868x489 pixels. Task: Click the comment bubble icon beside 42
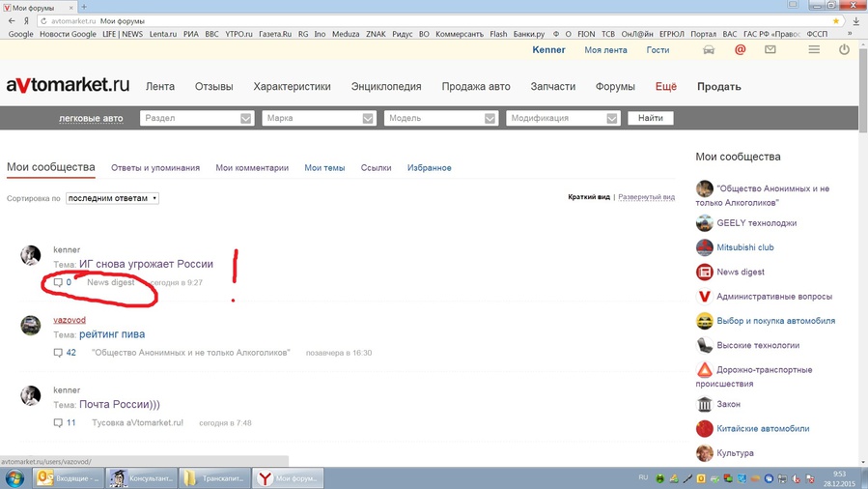(58, 353)
